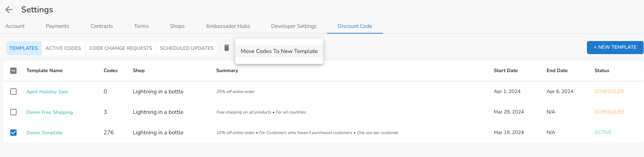Open the Demo Free Shipping template link
Viewport: 644px width, 157px height.
(50, 112)
